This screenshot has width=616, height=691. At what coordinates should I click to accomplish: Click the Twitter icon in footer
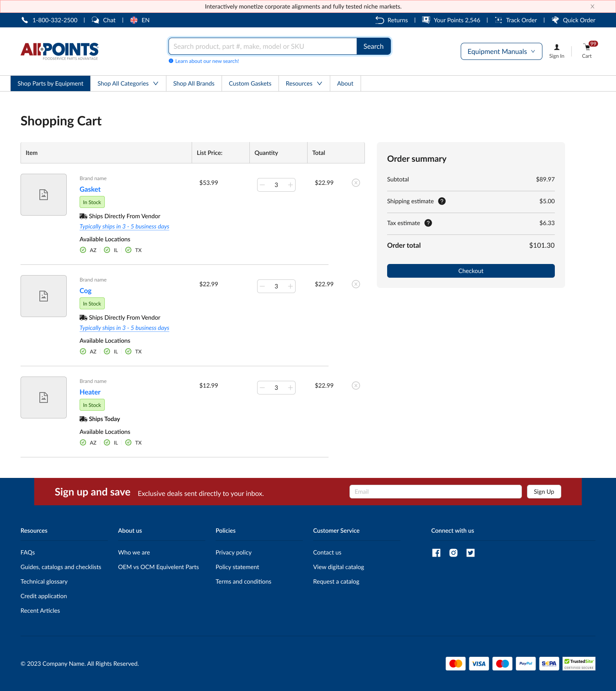(x=470, y=553)
